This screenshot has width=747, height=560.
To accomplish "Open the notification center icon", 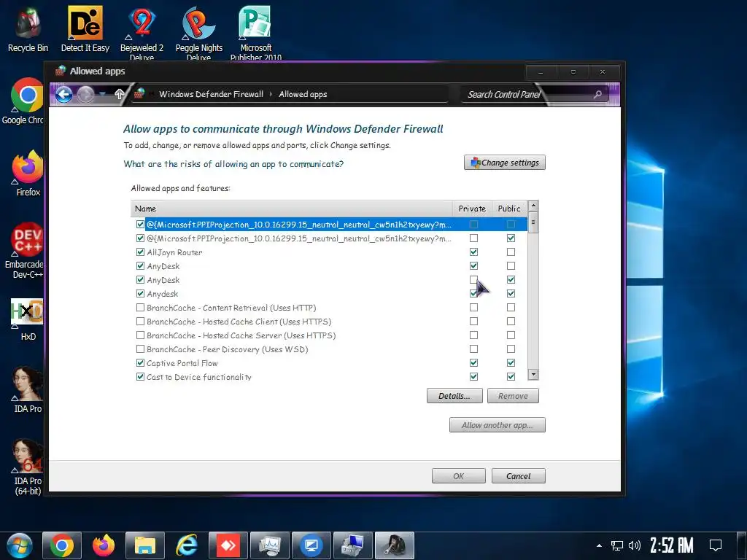I will point(715,545).
